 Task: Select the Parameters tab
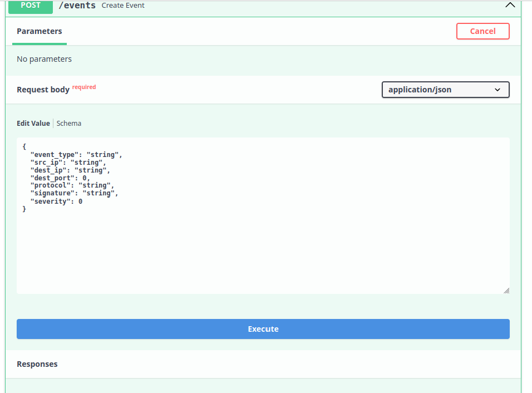(x=40, y=31)
